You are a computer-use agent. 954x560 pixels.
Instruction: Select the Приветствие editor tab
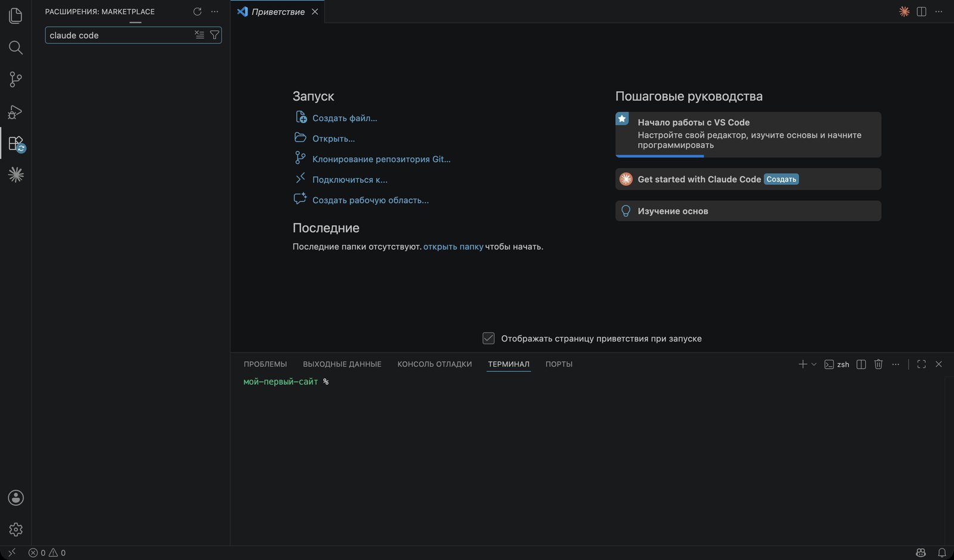coord(278,12)
